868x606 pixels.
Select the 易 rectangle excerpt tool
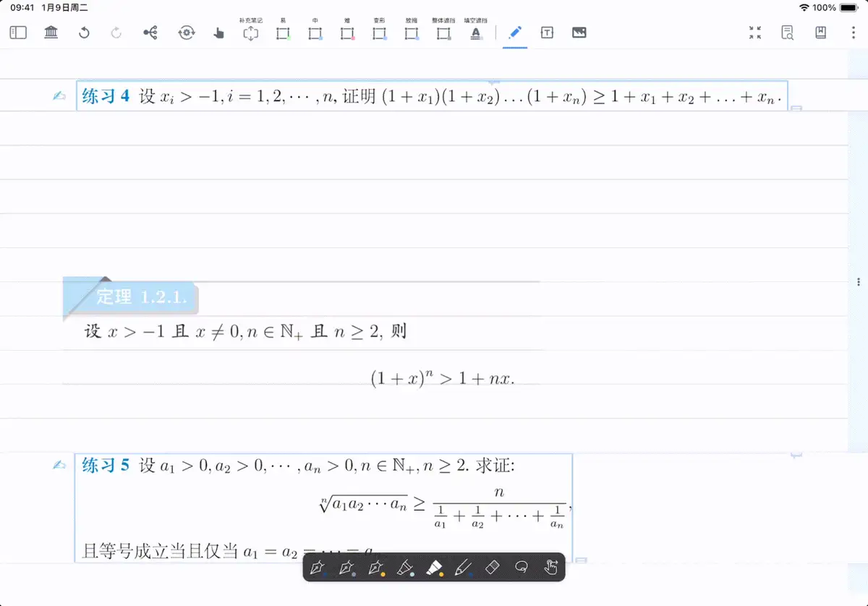(x=283, y=30)
